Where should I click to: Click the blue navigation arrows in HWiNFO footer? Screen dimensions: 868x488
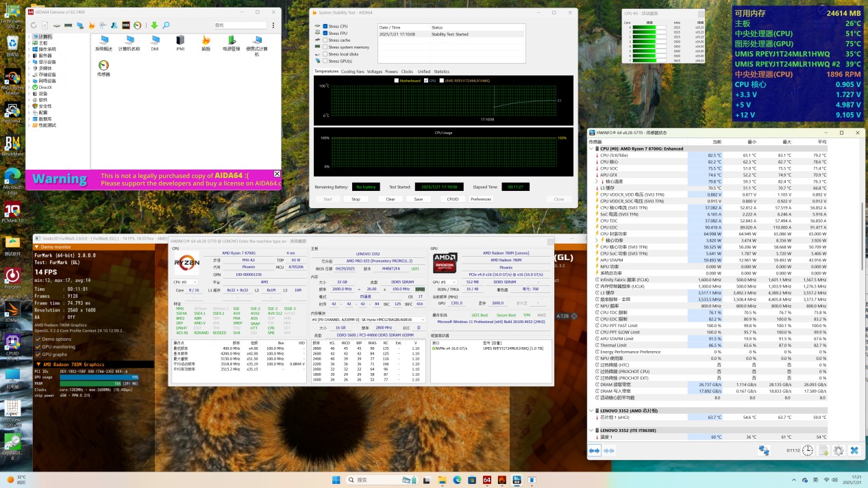click(x=595, y=450)
